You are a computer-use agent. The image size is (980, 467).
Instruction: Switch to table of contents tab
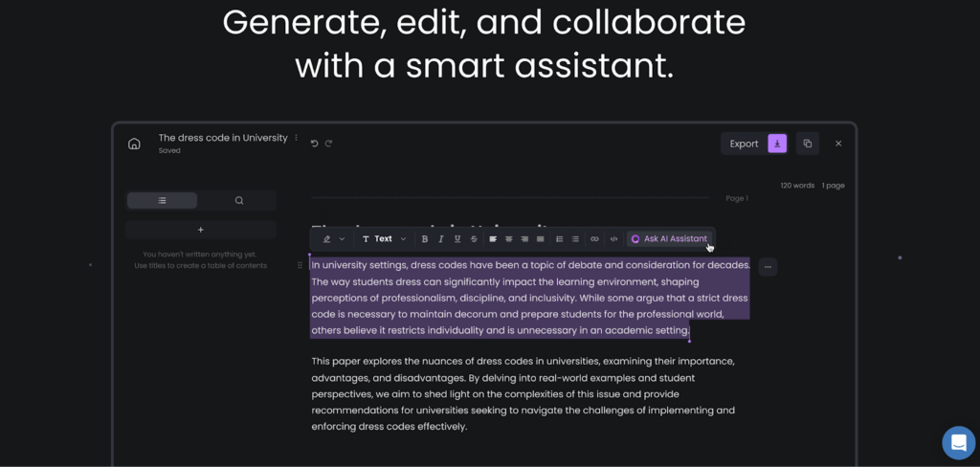pyautogui.click(x=162, y=201)
